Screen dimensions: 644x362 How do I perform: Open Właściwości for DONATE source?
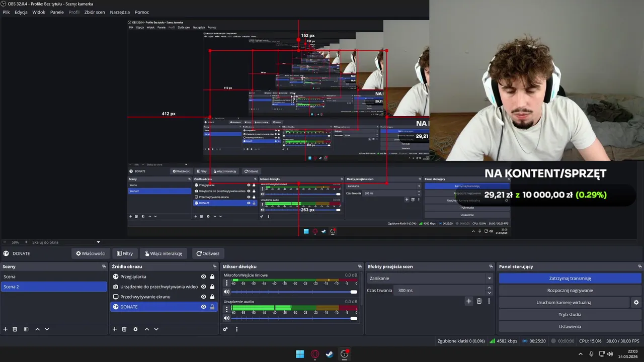tap(91, 253)
